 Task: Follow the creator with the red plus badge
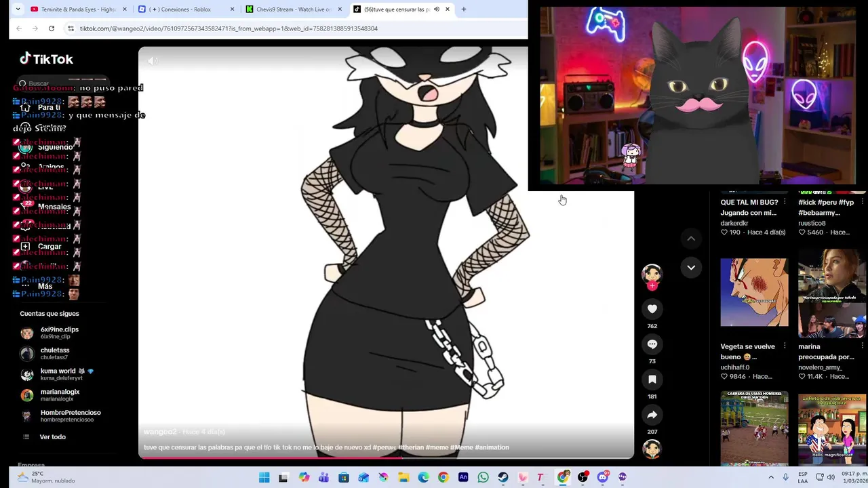(x=652, y=286)
